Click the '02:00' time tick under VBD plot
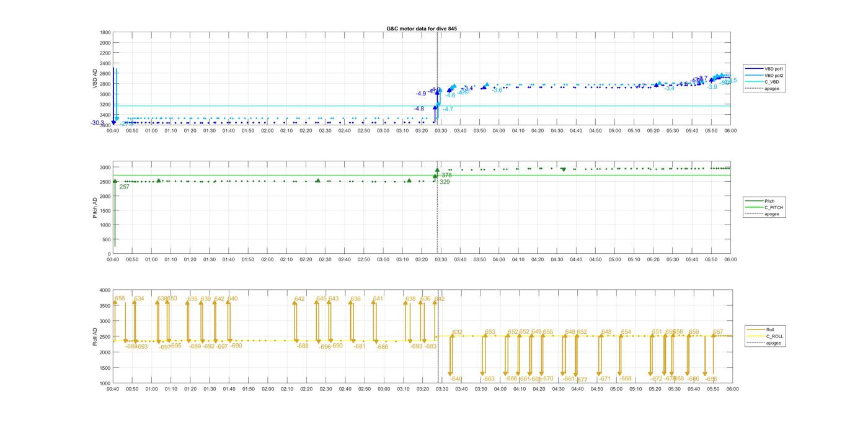The width and height of the screenshot is (868, 430). pos(267,131)
